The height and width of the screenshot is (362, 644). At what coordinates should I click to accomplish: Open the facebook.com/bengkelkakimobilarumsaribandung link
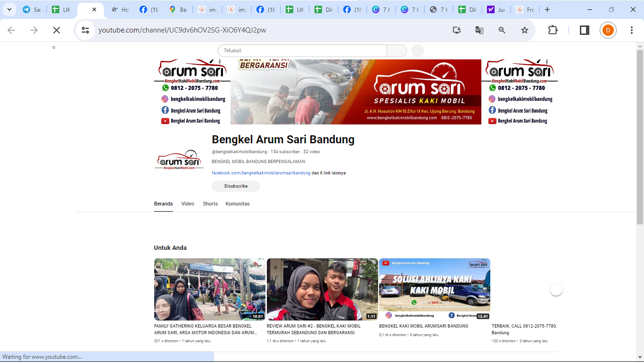point(261,173)
